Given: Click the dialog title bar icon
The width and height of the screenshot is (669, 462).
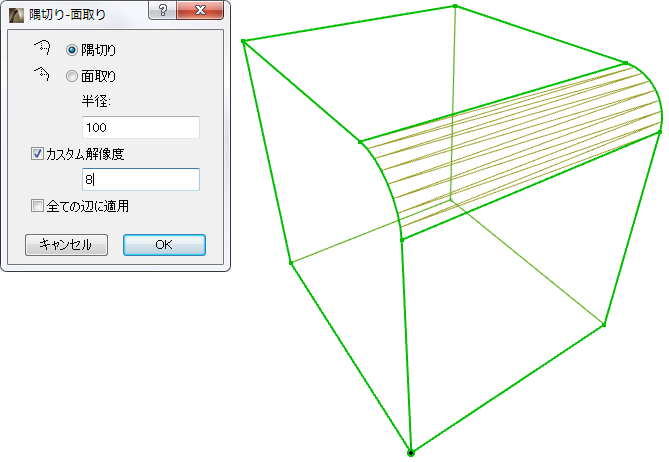Looking at the screenshot, I should click(16, 15).
